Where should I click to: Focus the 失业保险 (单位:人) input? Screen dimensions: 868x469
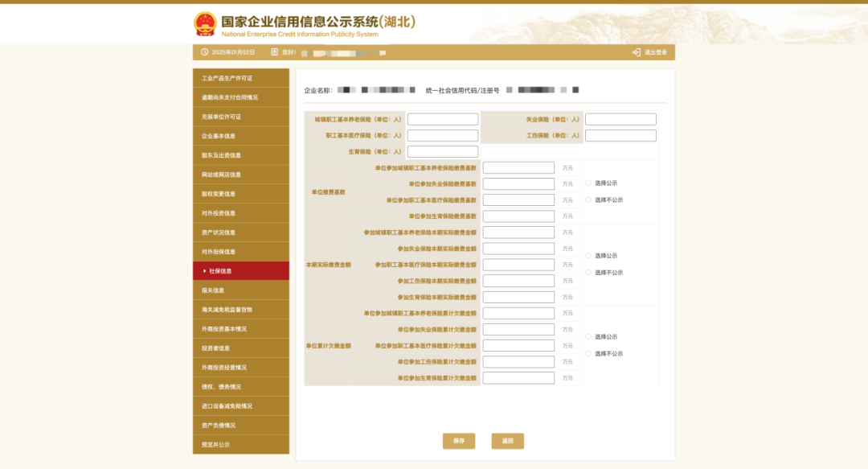pyautogui.click(x=620, y=119)
